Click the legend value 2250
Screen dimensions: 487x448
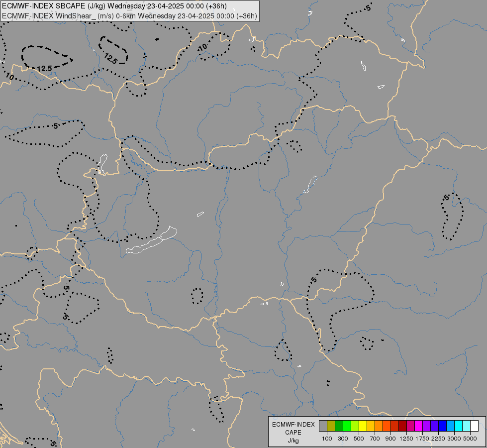click(x=438, y=439)
